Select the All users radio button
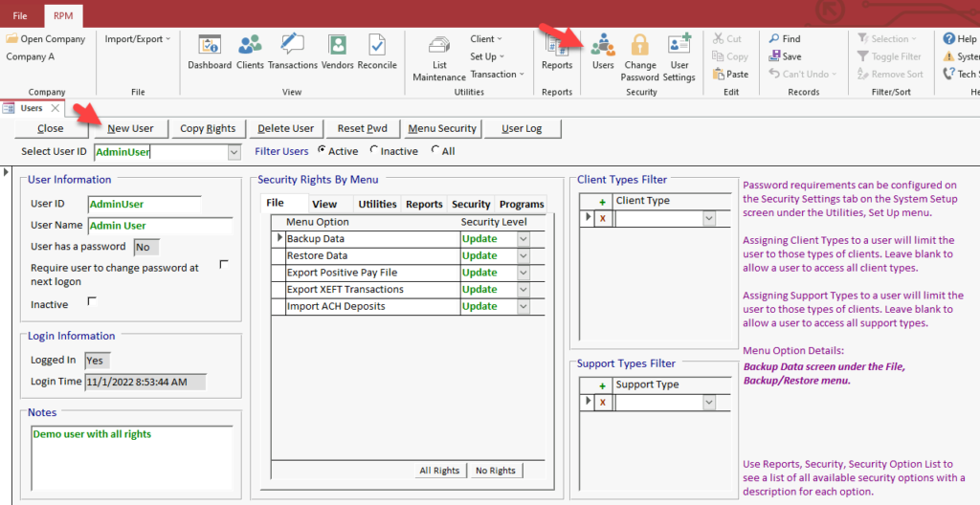Image resolution: width=980 pixels, height=505 pixels. (435, 150)
